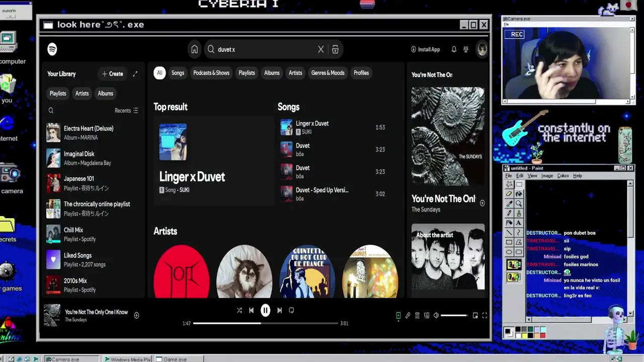
Task: Open the Linger x Duvet top result
Action: tap(213, 160)
